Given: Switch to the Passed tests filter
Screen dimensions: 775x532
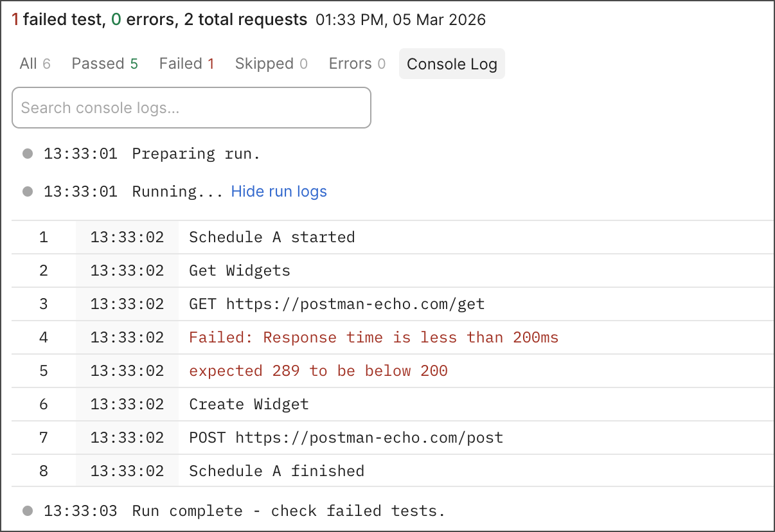Looking at the screenshot, I should (104, 63).
